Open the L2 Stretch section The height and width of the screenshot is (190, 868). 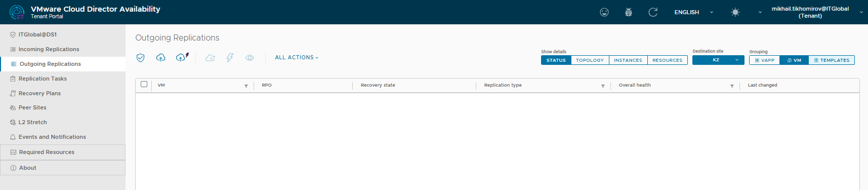tap(63, 122)
